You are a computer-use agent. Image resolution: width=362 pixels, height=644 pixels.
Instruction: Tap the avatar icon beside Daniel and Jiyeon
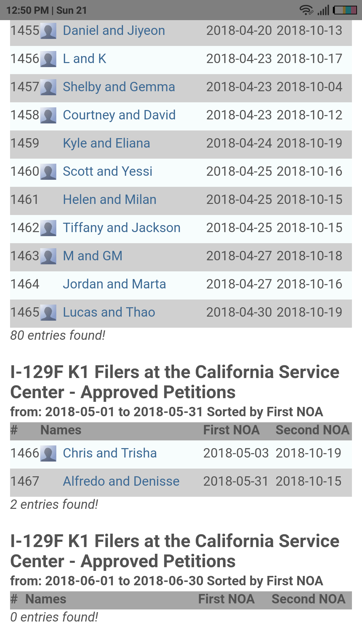(x=48, y=31)
